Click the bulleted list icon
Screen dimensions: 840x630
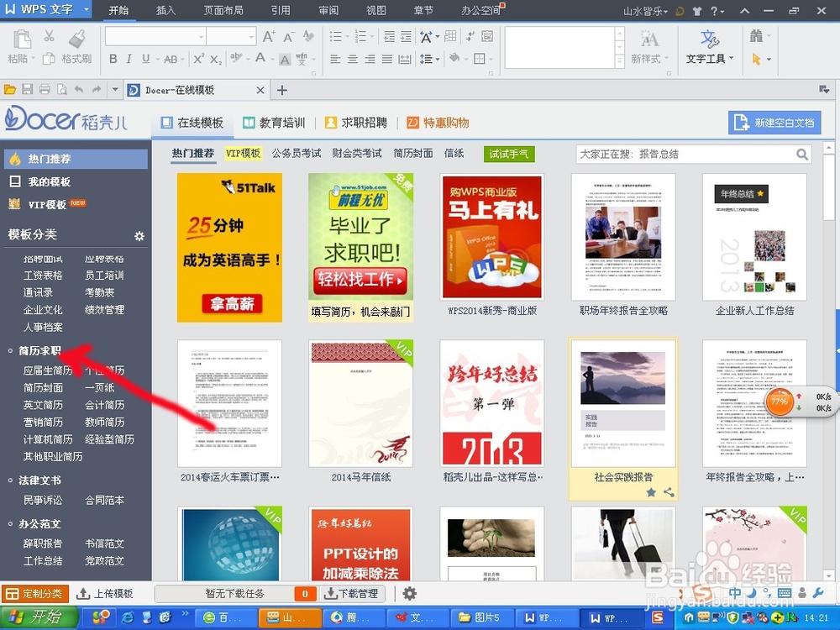click(x=336, y=36)
